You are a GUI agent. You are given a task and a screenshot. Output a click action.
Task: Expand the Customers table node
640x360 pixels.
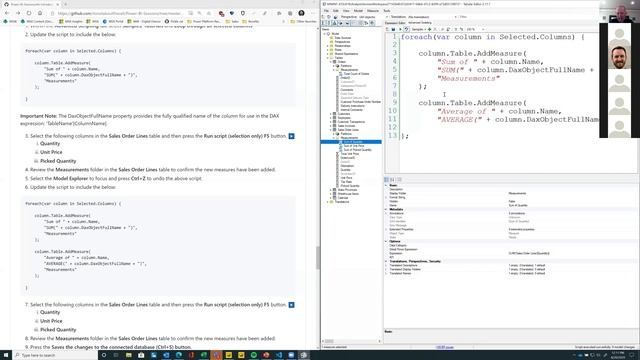pyautogui.click(x=331, y=114)
